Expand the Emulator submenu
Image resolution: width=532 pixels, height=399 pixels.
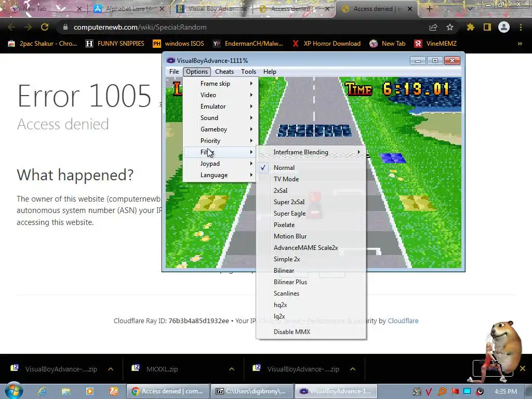(x=220, y=107)
